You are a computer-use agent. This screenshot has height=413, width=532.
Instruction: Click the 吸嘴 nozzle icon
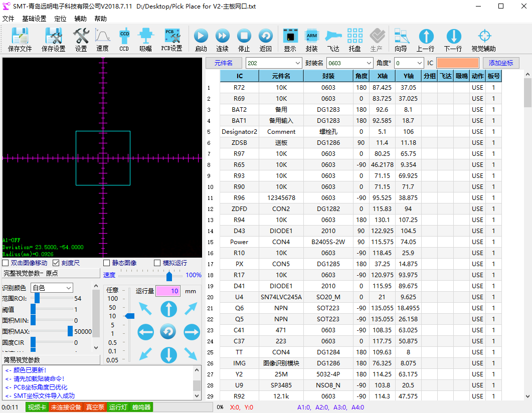145,39
